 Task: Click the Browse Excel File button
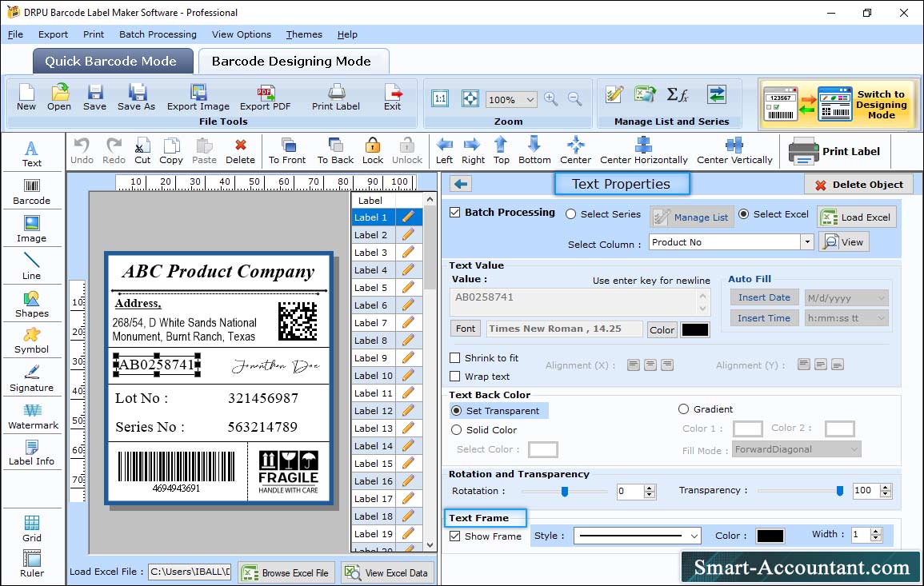[286, 573]
